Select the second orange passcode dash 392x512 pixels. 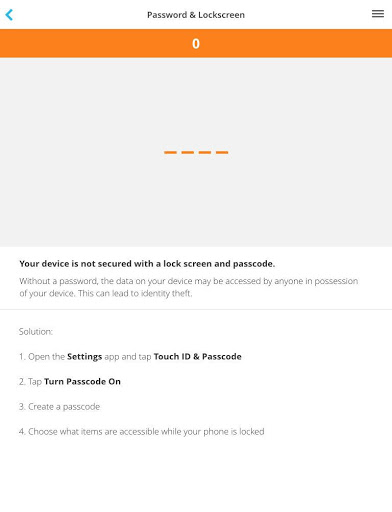click(188, 152)
